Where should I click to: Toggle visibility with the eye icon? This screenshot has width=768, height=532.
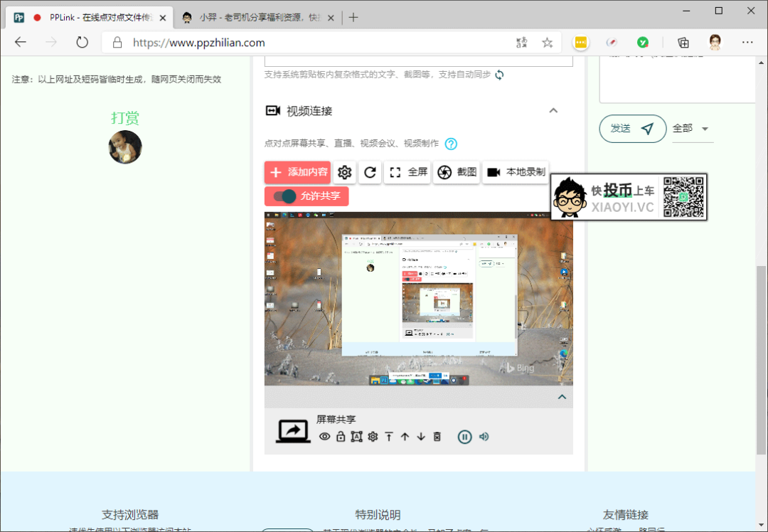(324, 437)
